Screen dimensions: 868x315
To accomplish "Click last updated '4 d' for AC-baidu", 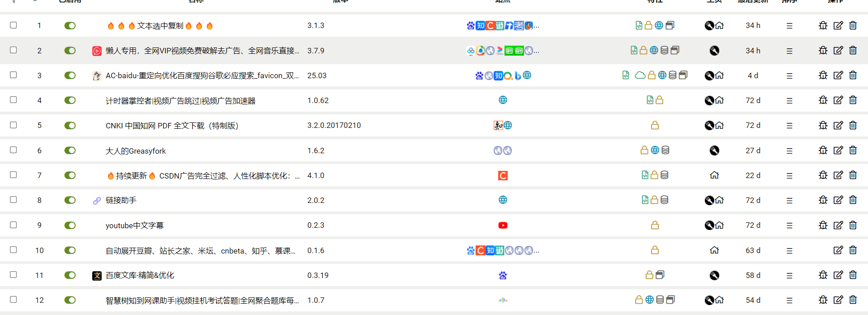I will tap(753, 75).
